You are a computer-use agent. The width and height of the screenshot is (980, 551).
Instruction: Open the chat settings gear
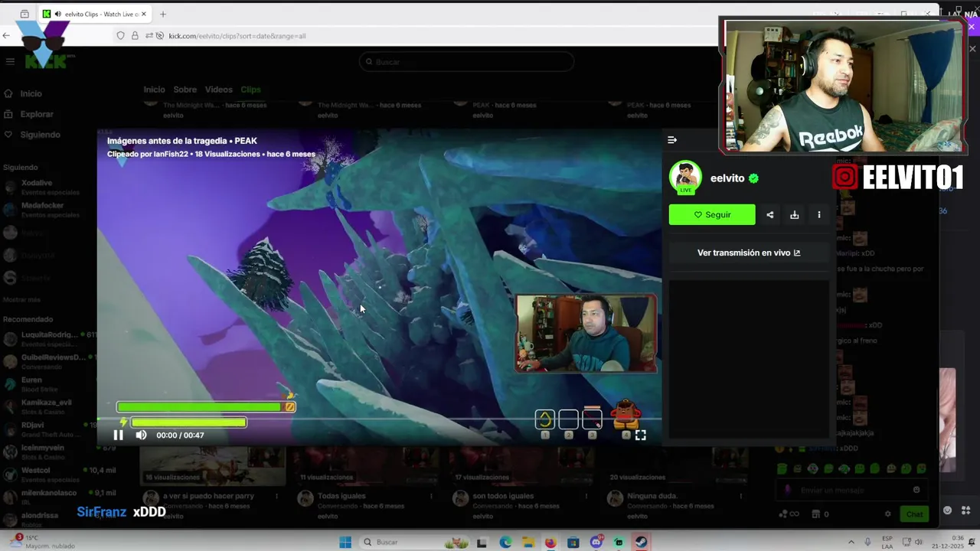pos(888,514)
